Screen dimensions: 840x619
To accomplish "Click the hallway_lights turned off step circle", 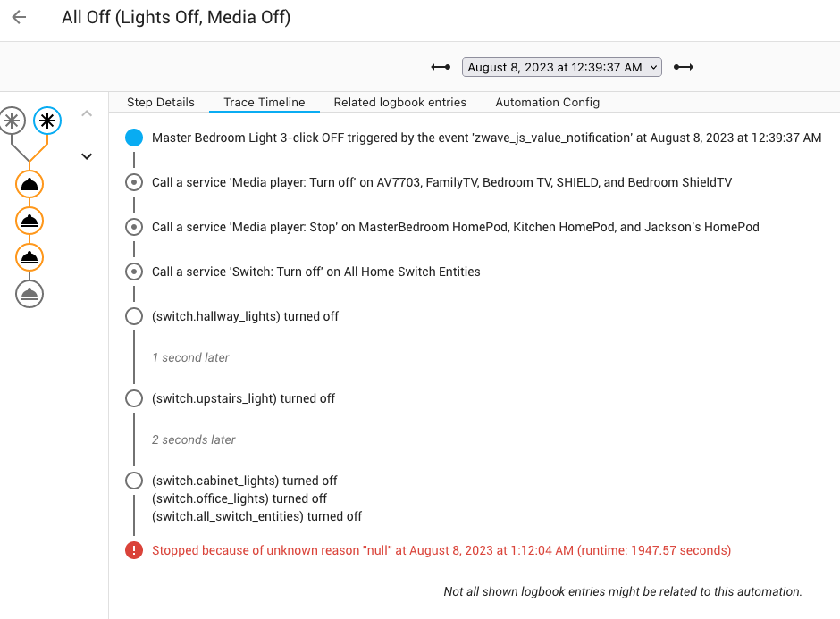I will (x=134, y=316).
